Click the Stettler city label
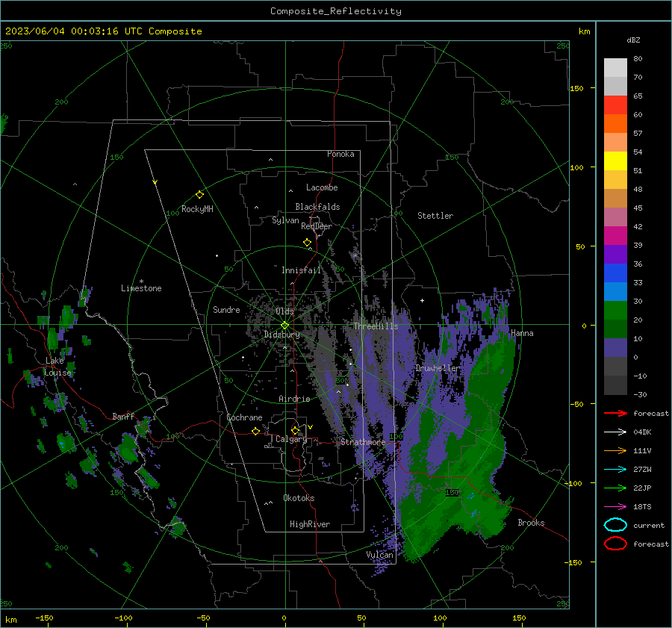The height and width of the screenshot is (628, 672). (435, 216)
